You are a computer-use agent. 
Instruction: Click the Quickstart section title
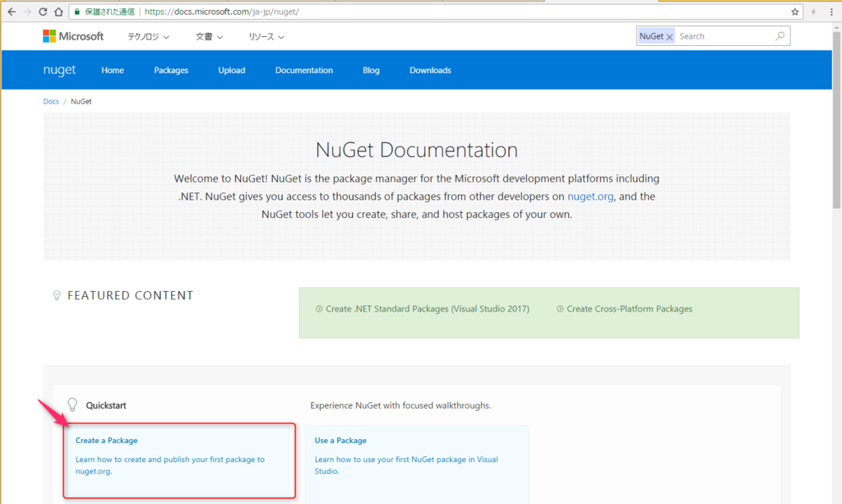[x=106, y=405]
